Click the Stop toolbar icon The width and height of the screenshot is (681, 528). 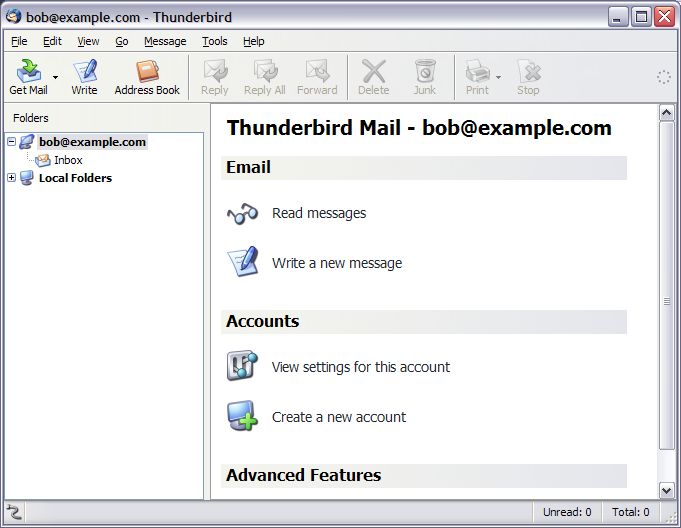529,72
